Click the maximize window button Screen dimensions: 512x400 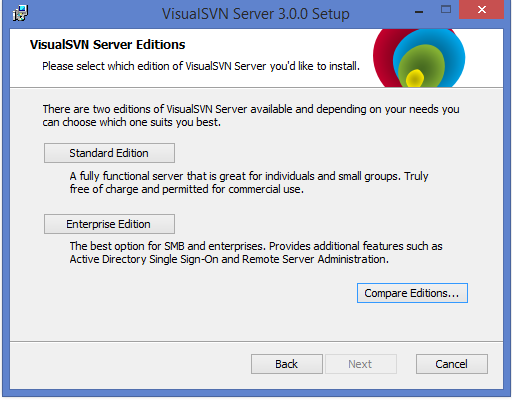(446, 9)
